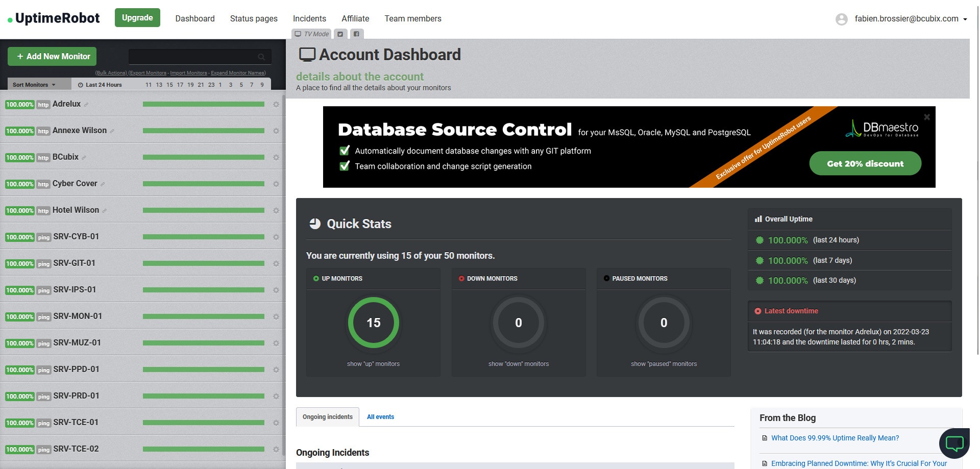Screen dimensions: 980x469
Task: Open Embracing Planned Downtime blog post
Action: [859, 463]
